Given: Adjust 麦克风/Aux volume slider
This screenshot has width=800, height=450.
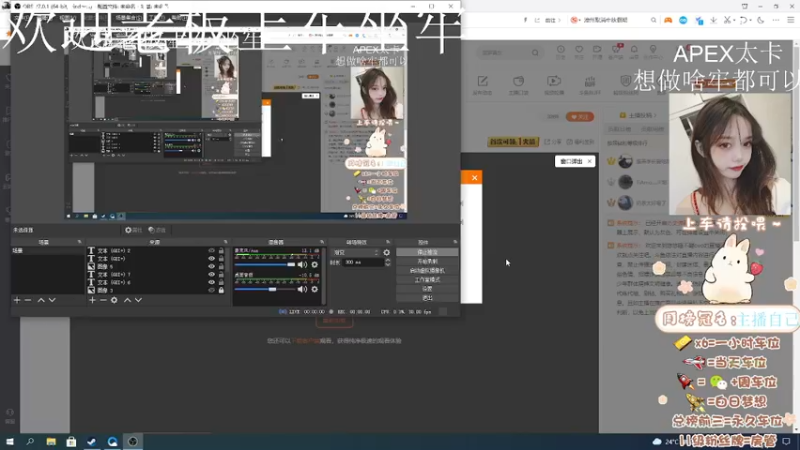Looking at the screenshot, I should (x=264, y=264).
